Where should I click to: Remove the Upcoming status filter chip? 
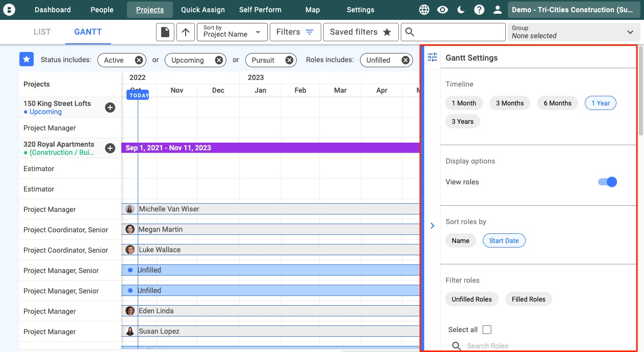[219, 60]
